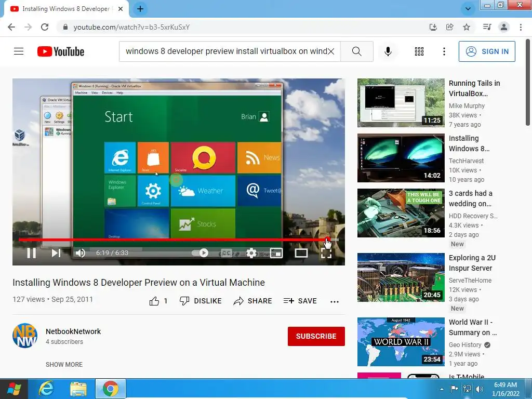Open NetbookNetwork channel avatar
Viewport: 532px width, 399px height.
(25, 336)
